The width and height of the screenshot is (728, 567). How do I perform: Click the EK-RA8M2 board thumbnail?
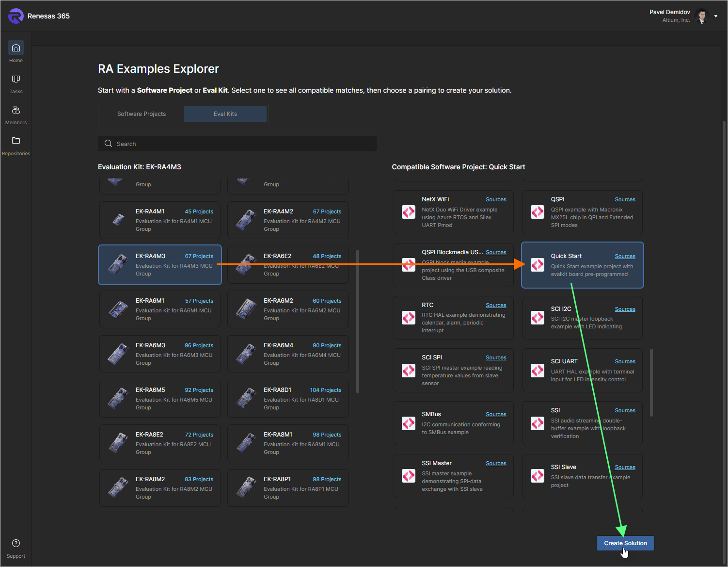point(118,487)
